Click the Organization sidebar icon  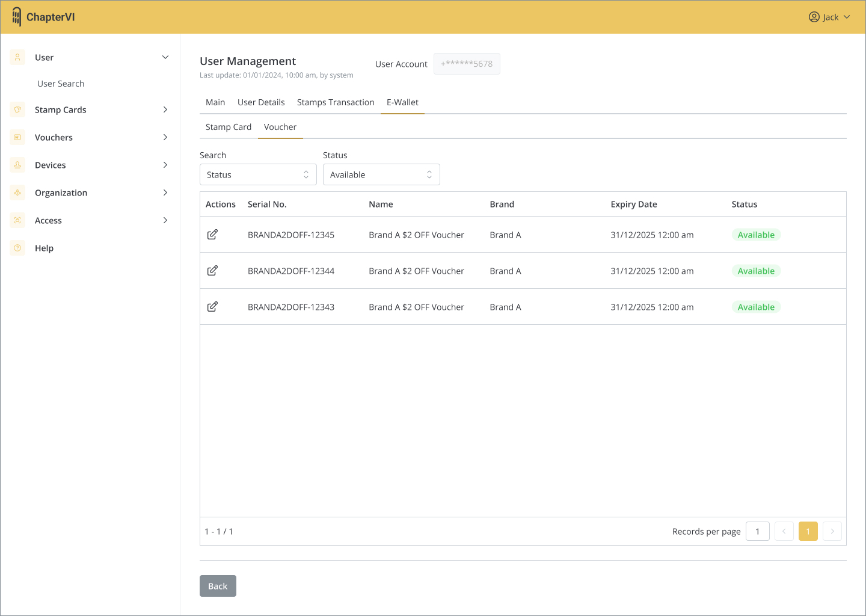click(x=17, y=192)
